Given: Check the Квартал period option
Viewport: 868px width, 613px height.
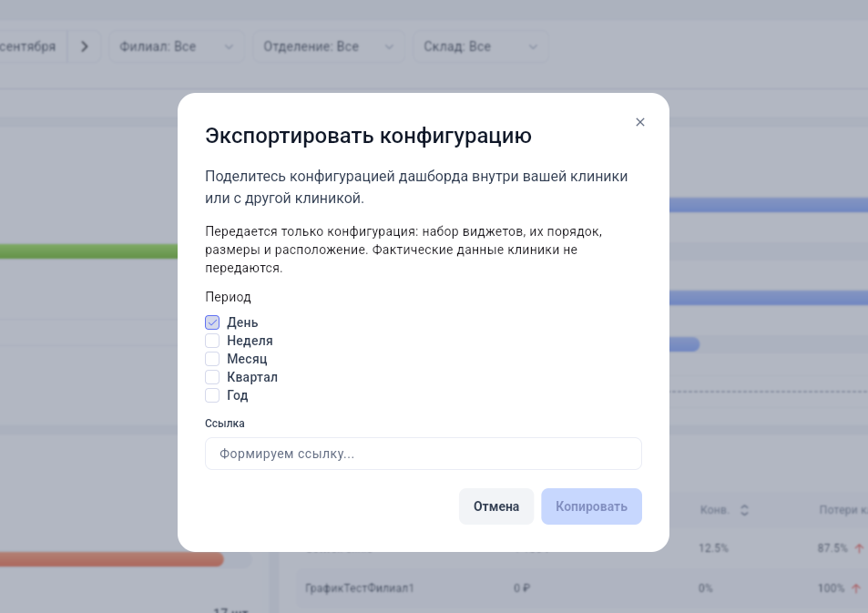Looking at the screenshot, I should coord(212,377).
